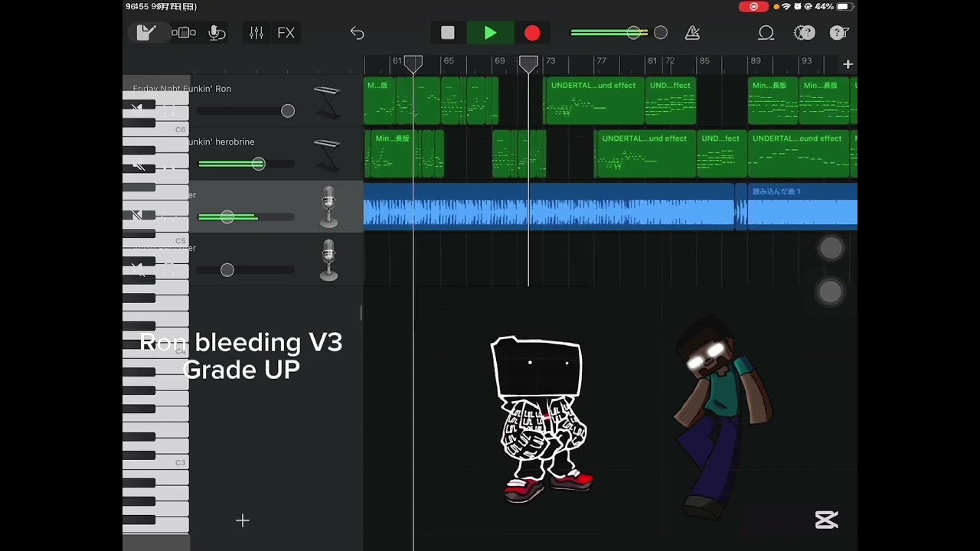The image size is (980, 551).
Task: Solo the Friday Night Funkin' Ron track
Action: point(169,109)
